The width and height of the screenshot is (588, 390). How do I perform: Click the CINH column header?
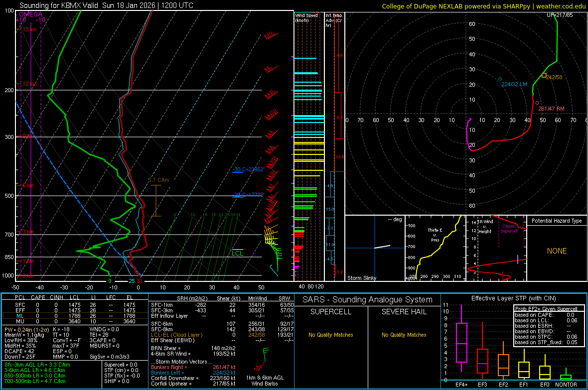(57, 297)
